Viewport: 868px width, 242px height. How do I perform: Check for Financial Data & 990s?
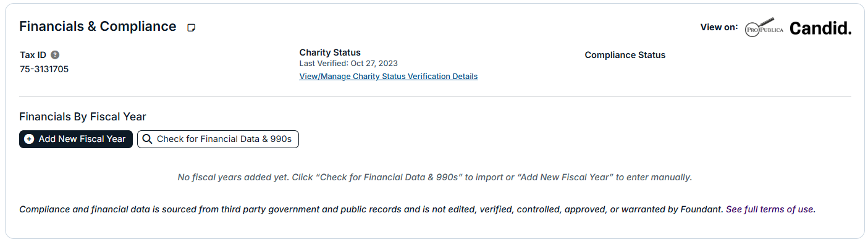(x=218, y=139)
